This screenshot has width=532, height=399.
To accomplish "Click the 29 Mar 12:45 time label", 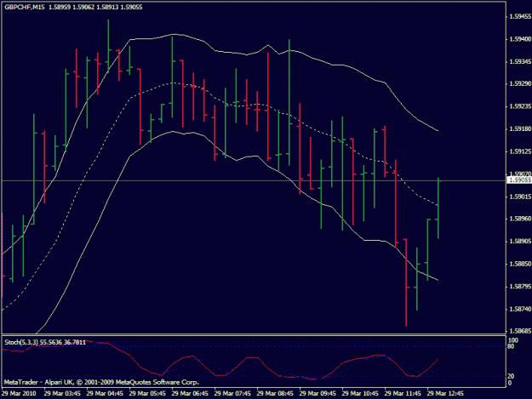I will [445, 394].
